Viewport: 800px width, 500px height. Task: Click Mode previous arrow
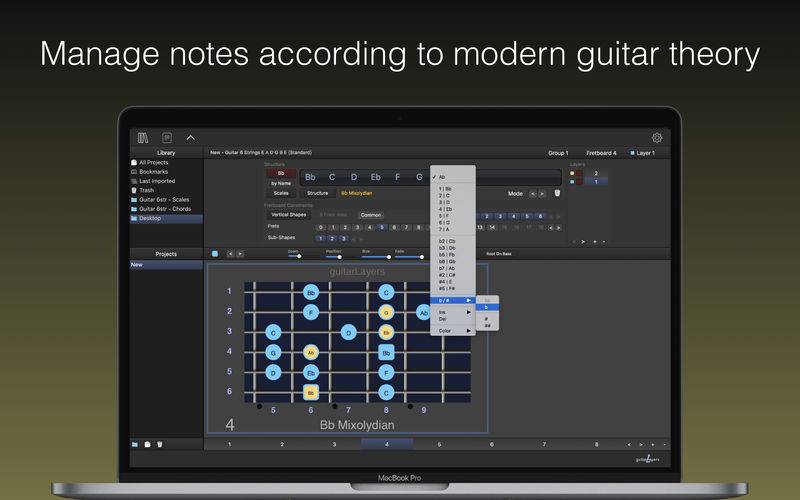pyautogui.click(x=533, y=194)
